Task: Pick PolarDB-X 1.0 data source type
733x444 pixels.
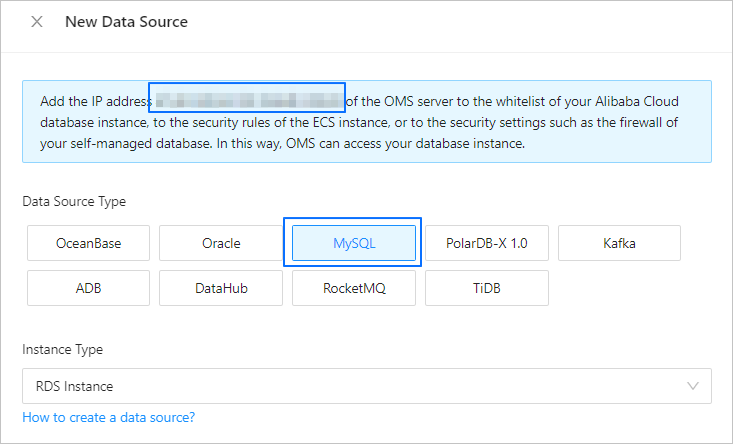Action: [x=487, y=243]
